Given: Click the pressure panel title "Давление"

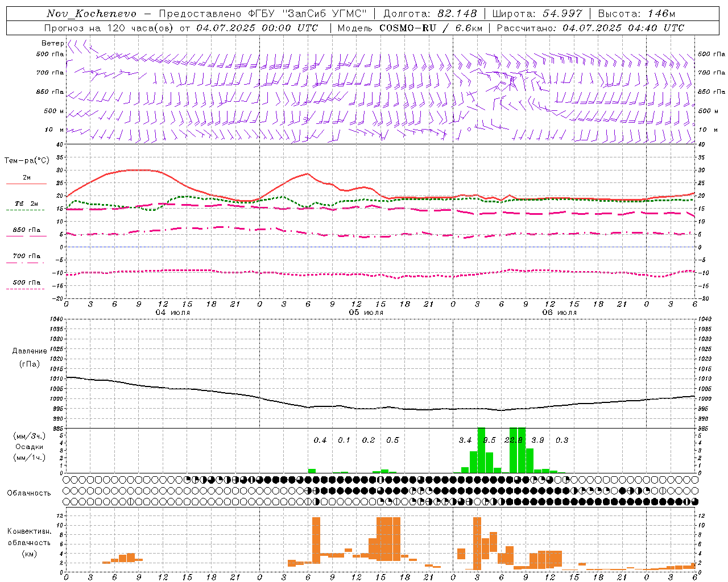Looking at the screenshot, I should click(30, 351).
